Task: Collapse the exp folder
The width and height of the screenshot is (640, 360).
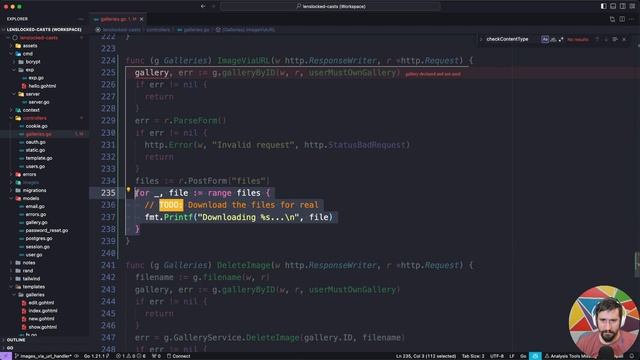Action: click(30, 70)
